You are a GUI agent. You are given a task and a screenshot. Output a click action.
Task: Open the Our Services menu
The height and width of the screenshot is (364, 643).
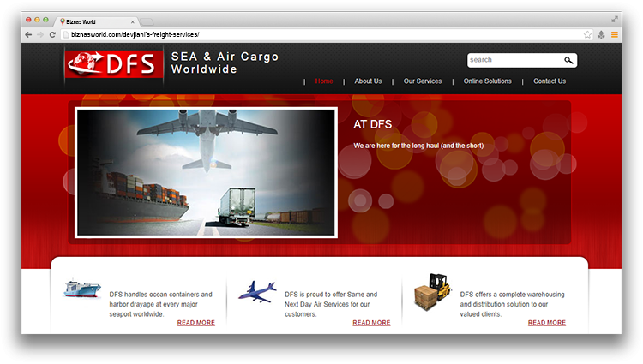click(x=423, y=81)
